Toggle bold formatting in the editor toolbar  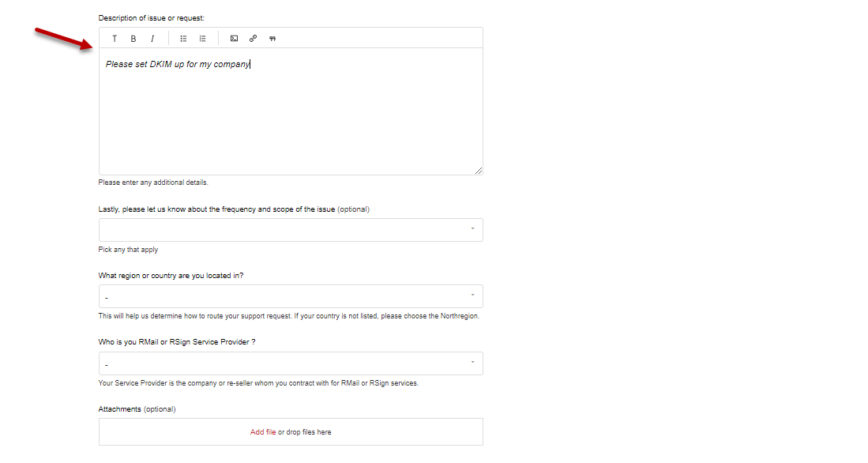tap(133, 39)
